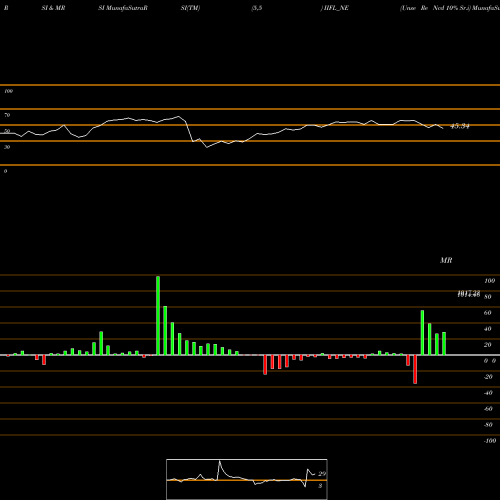
Task: Click the MR axis label -100
Action: point(490,441)
